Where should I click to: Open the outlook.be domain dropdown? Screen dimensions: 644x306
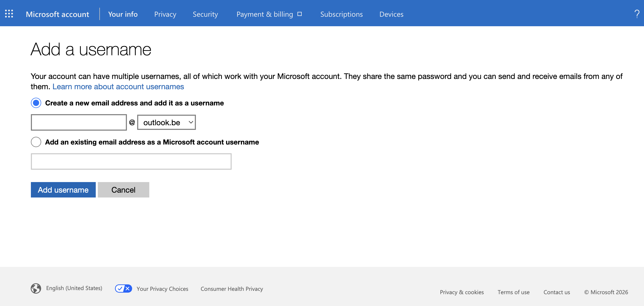coord(167,122)
